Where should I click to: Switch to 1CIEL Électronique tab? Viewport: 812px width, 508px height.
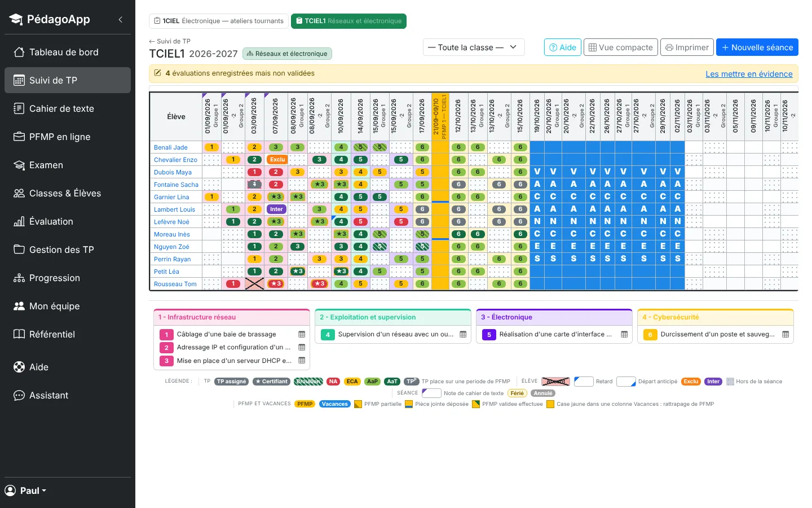click(x=219, y=21)
